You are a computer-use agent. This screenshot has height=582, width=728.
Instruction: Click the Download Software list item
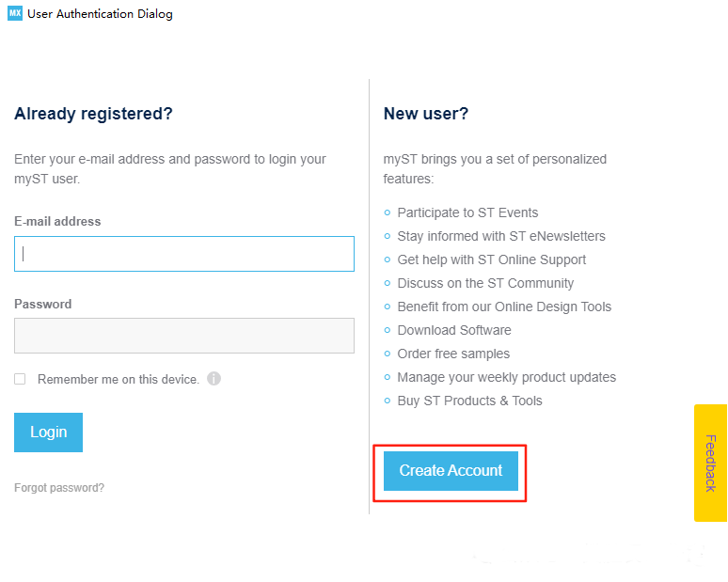[x=454, y=330]
